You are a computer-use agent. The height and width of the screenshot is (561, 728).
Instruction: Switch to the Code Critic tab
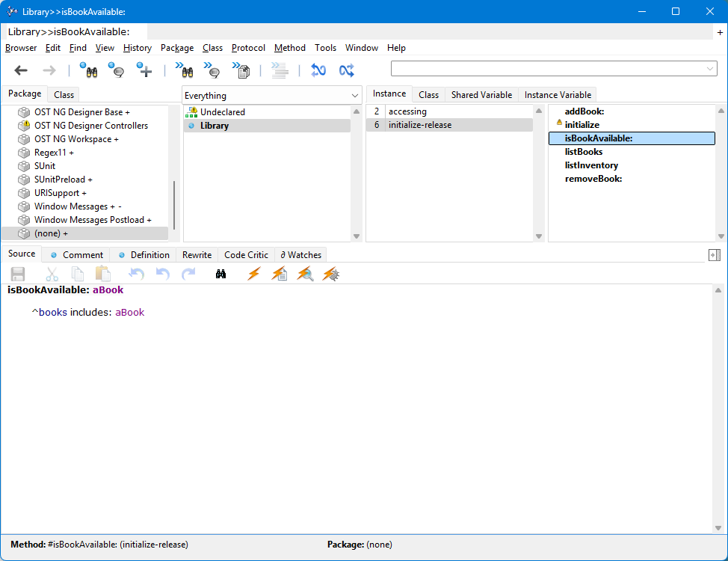(x=246, y=255)
